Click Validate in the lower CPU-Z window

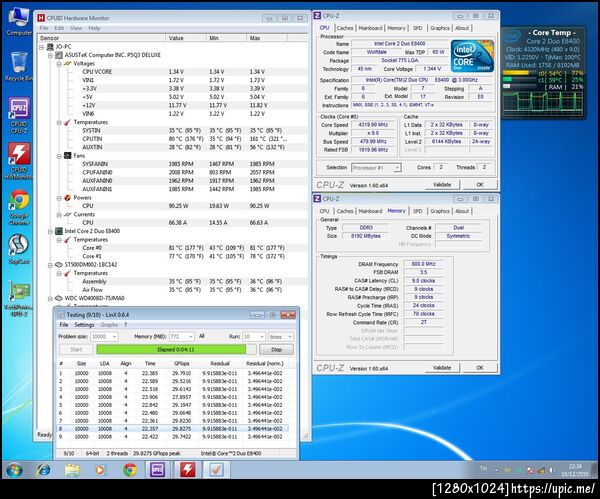442,368
